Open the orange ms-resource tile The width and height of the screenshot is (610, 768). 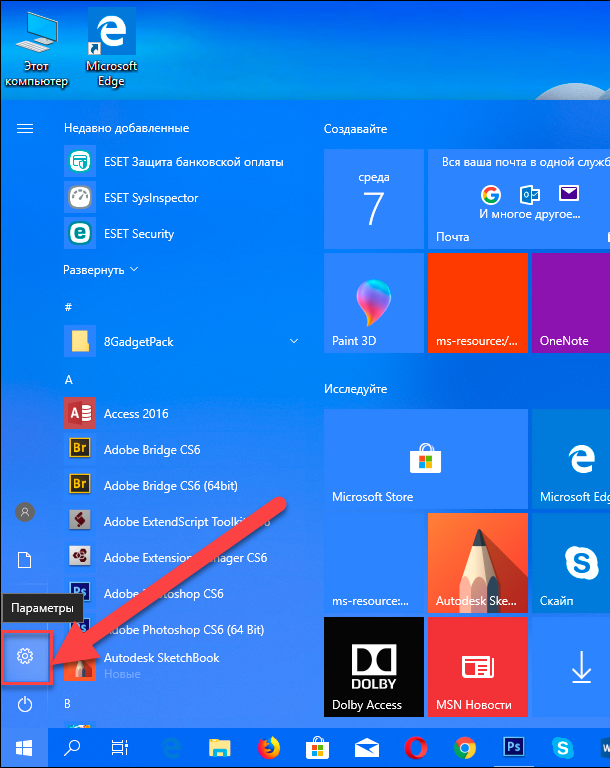[x=478, y=303]
